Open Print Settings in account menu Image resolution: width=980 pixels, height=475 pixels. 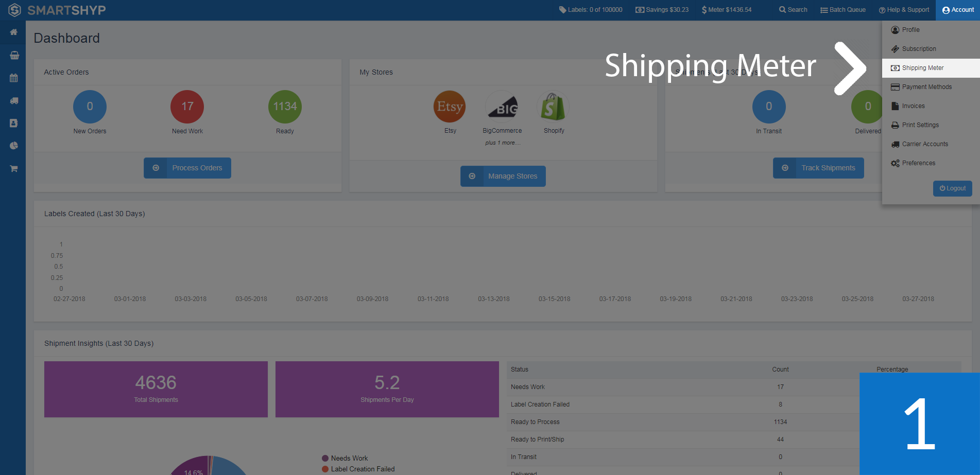pyautogui.click(x=931, y=125)
